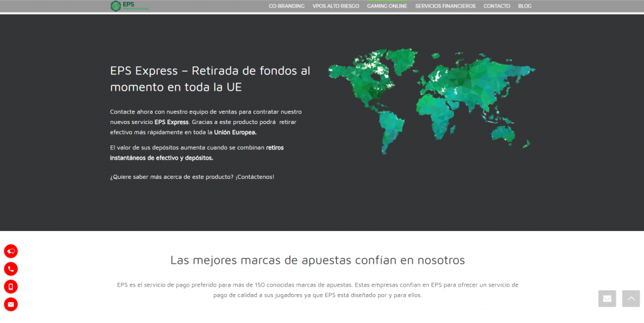Click the EPS logo in the header

(x=130, y=6)
